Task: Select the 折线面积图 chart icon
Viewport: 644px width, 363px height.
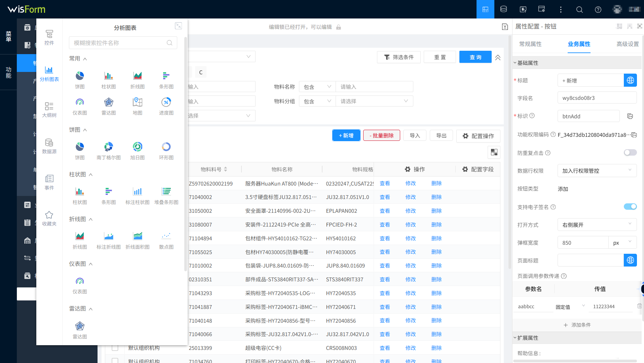Action: point(138,240)
